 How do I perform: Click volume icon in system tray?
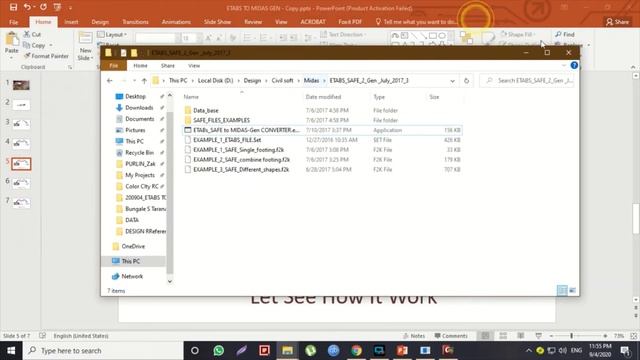(563, 350)
